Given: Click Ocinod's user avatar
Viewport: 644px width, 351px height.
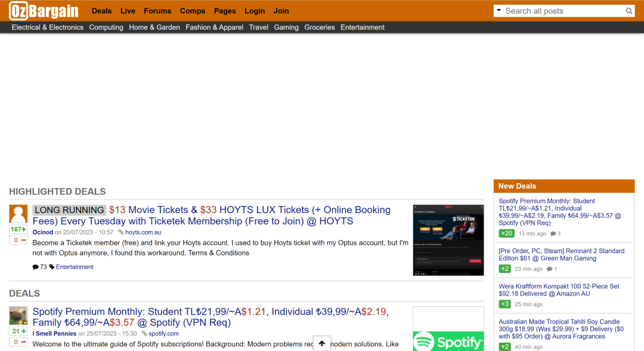Looking at the screenshot, I should [x=18, y=214].
